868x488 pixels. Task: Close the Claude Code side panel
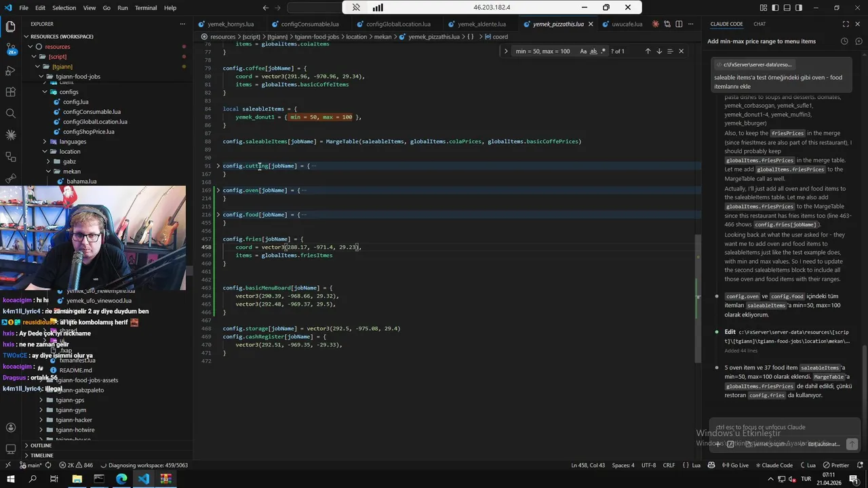858,24
